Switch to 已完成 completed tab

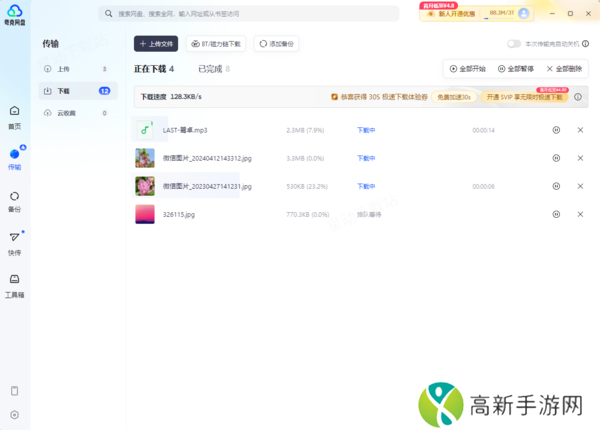pyautogui.click(x=214, y=69)
